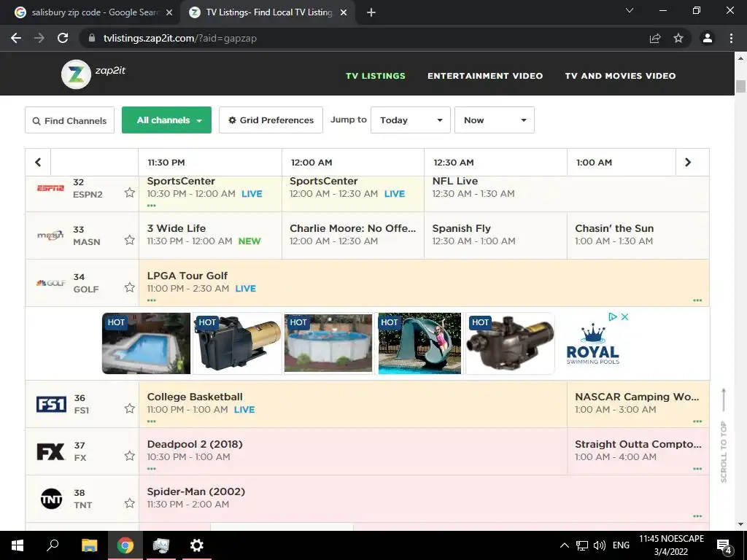Expand College Basketball details dots
Screen dimensions: 747x560
[x=152, y=421]
